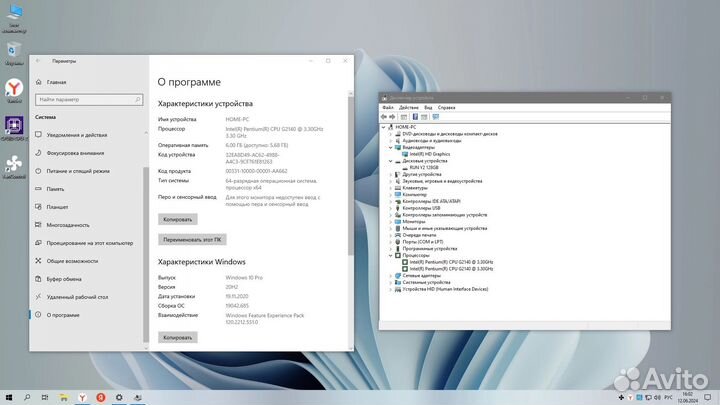The image size is (720, 405).
Task: Open Память settings page
Action: coord(50,189)
